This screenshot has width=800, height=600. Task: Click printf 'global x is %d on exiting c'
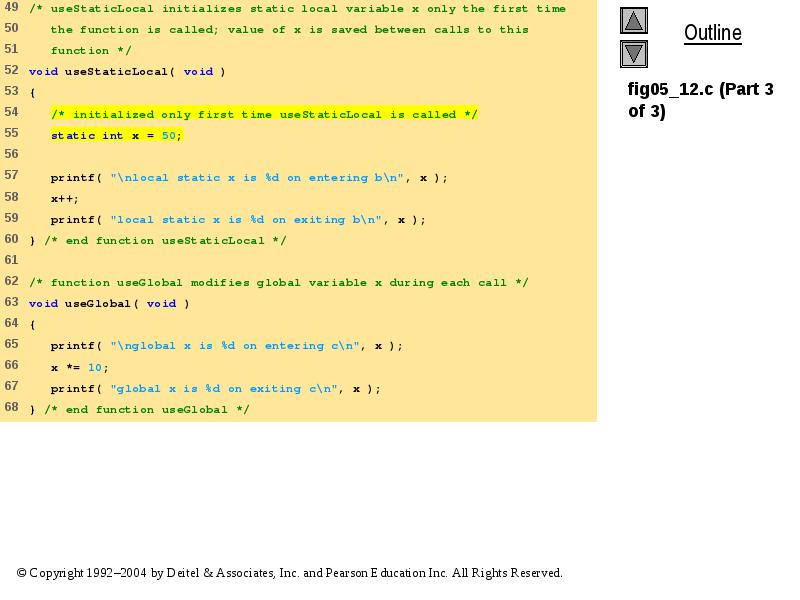pos(215,389)
